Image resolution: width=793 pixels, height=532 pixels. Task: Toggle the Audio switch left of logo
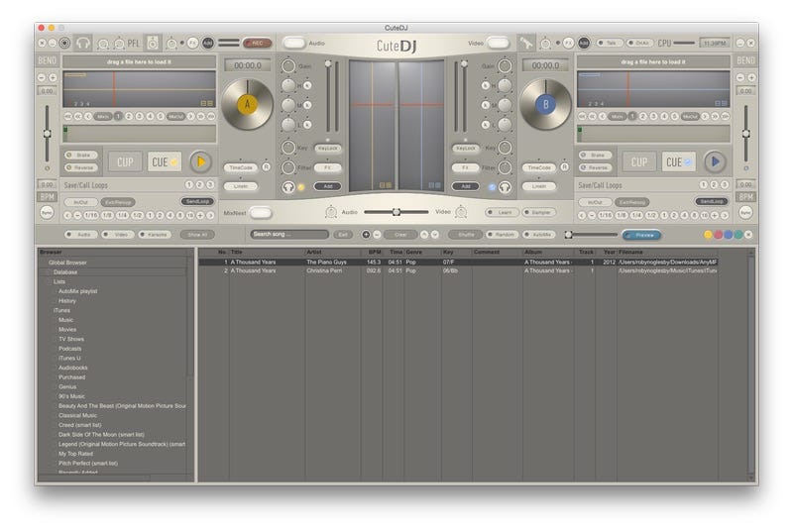tap(294, 43)
